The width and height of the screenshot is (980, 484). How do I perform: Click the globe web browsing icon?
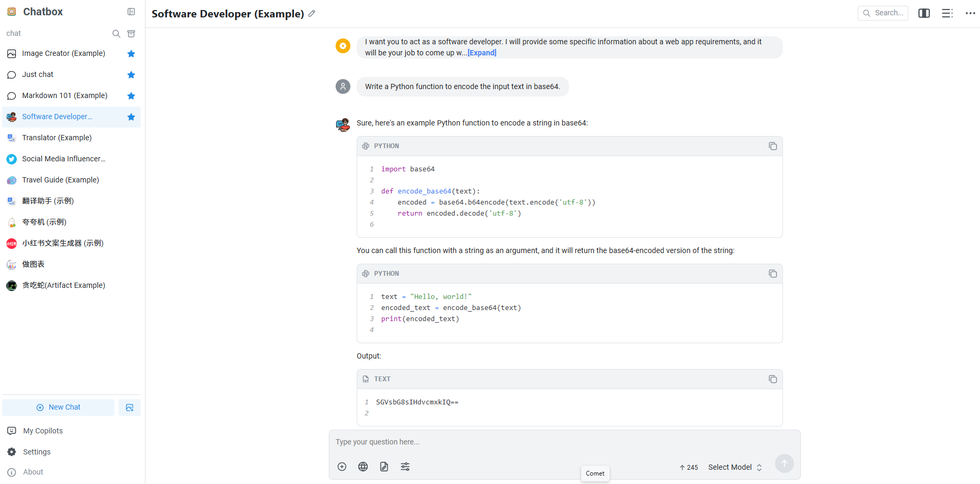(363, 467)
